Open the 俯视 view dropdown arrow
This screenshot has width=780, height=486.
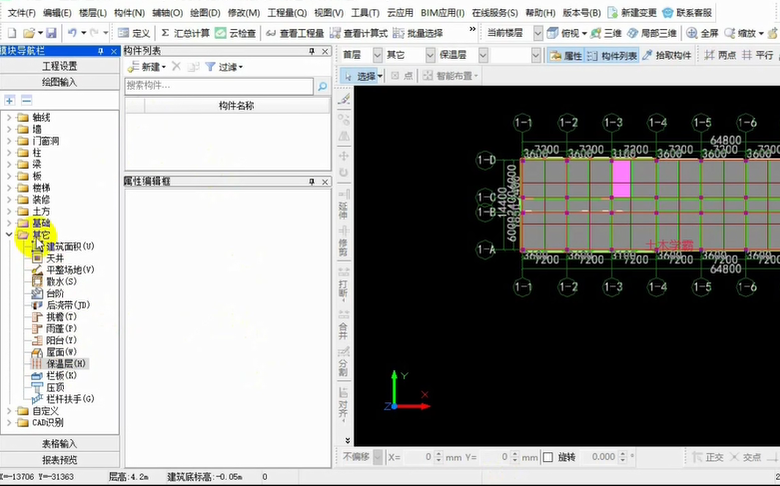coord(584,34)
